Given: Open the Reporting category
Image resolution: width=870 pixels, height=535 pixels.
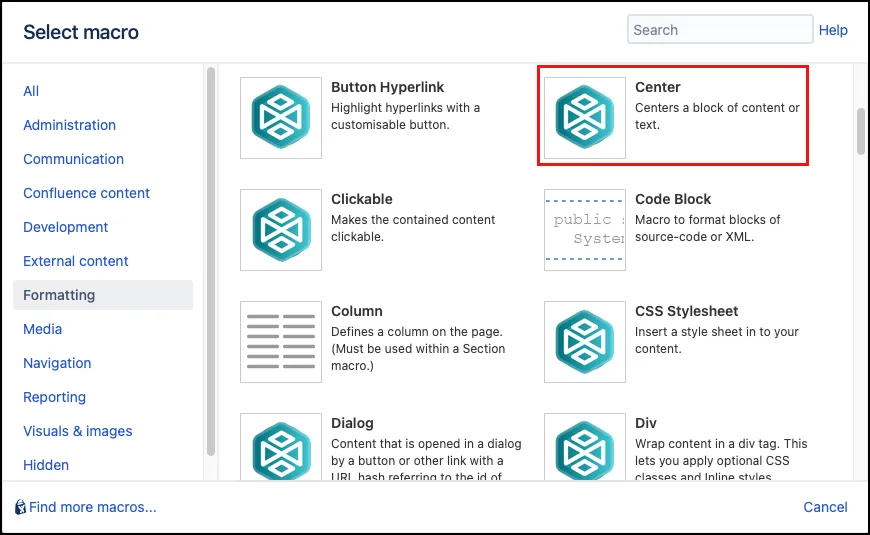Looking at the screenshot, I should tap(54, 397).
